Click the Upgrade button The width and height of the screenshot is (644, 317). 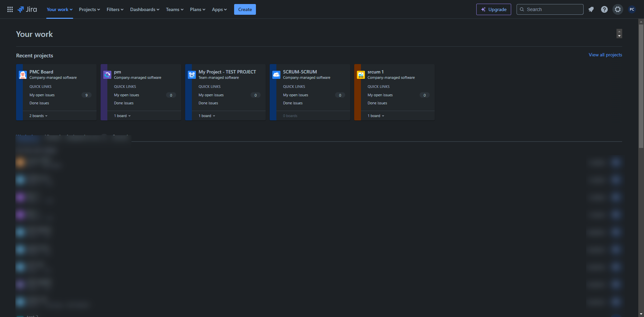click(x=494, y=9)
